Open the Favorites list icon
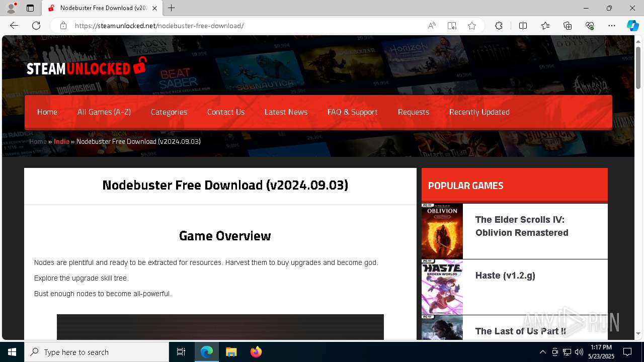 pyautogui.click(x=545, y=26)
